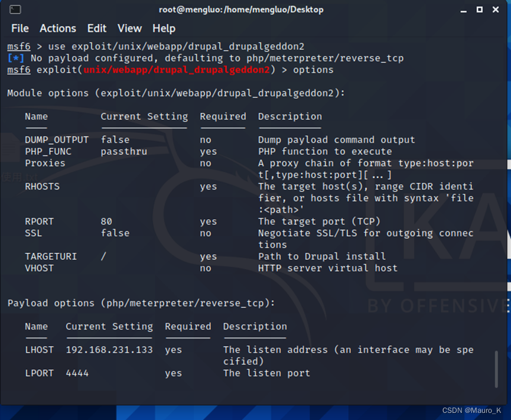The width and height of the screenshot is (511, 420).
Task: Open the File menu
Action: click(x=20, y=28)
